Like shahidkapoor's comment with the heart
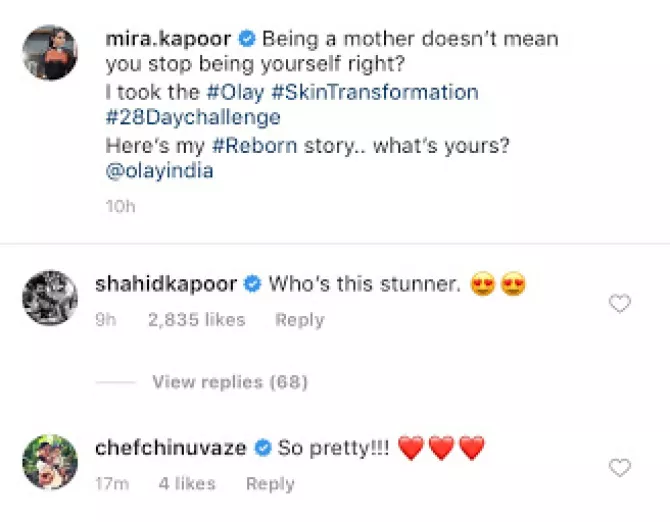 point(620,303)
